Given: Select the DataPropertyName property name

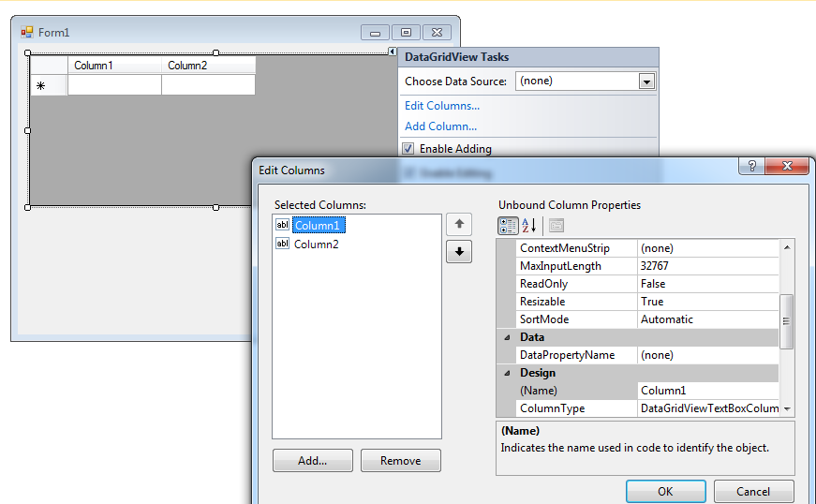Looking at the screenshot, I should coord(567,355).
